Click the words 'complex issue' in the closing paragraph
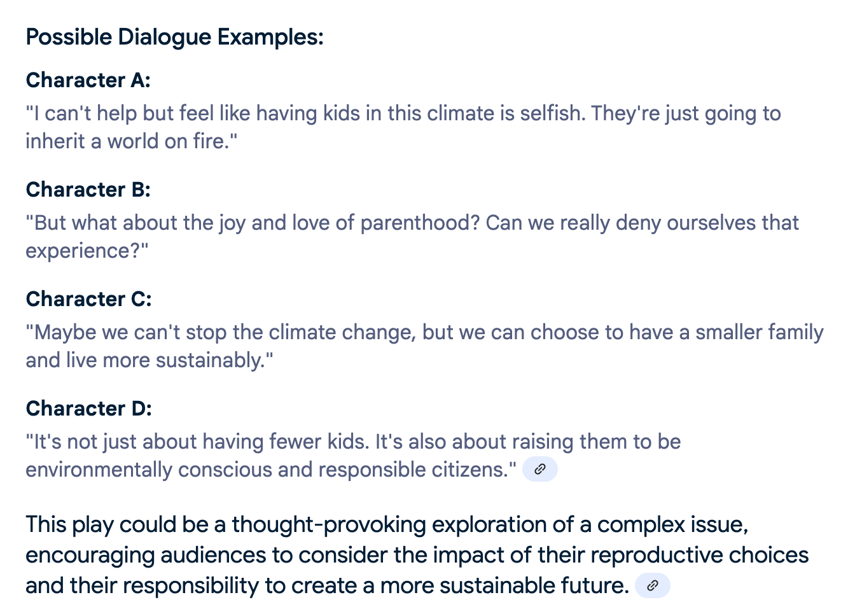Image resolution: width=855 pixels, height=616 pixels. coord(672,524)
